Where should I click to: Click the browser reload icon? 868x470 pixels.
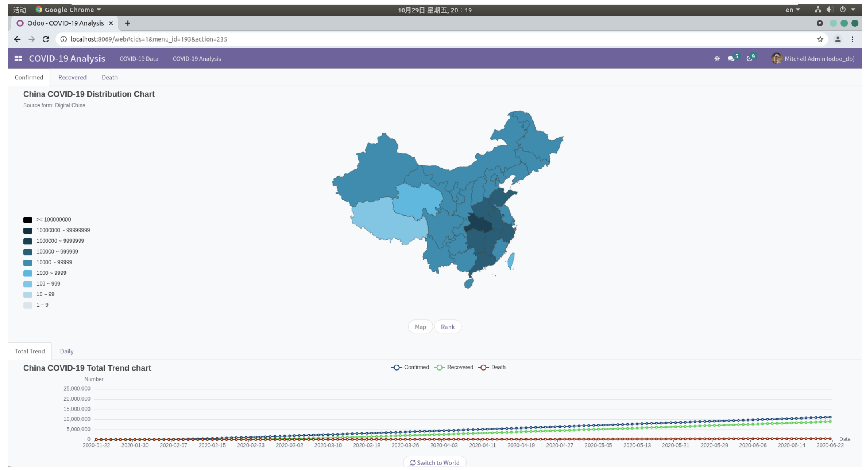click(45, 39)
